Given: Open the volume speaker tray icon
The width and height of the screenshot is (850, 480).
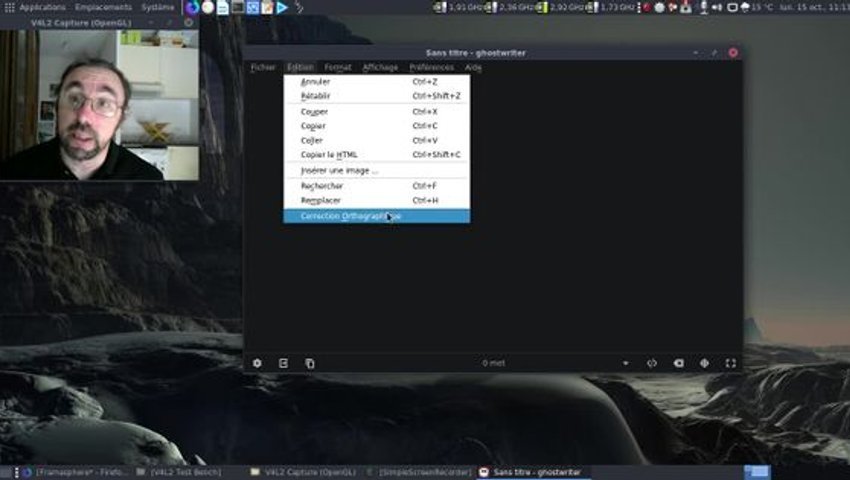Looking at the screenshot, I should [717, 7].
